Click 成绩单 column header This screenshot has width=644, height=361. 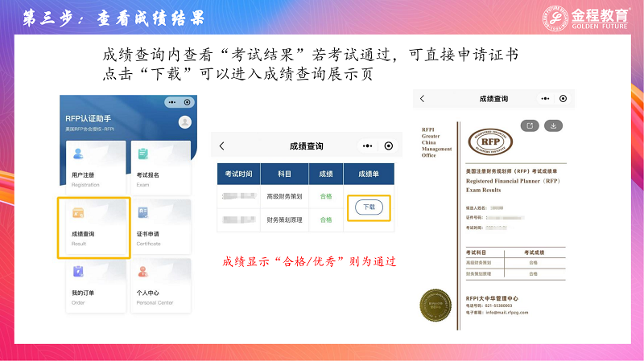tap(369, 174)
